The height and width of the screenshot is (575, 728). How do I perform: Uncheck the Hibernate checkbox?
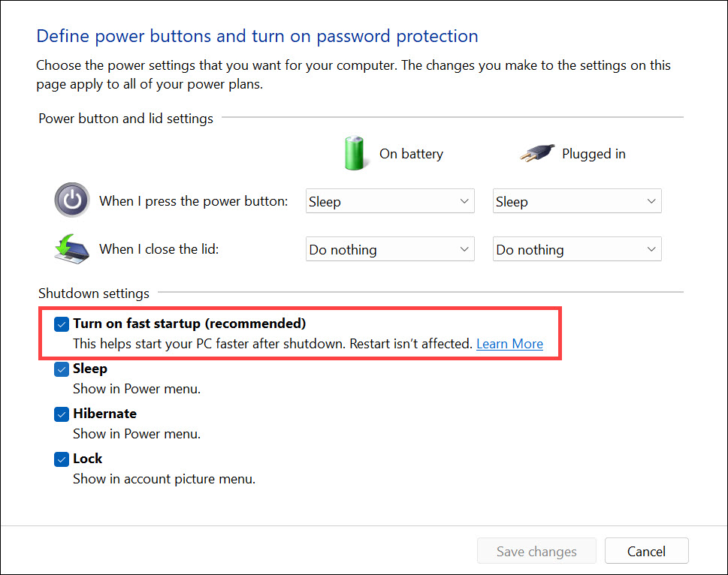tap(62, 414)
